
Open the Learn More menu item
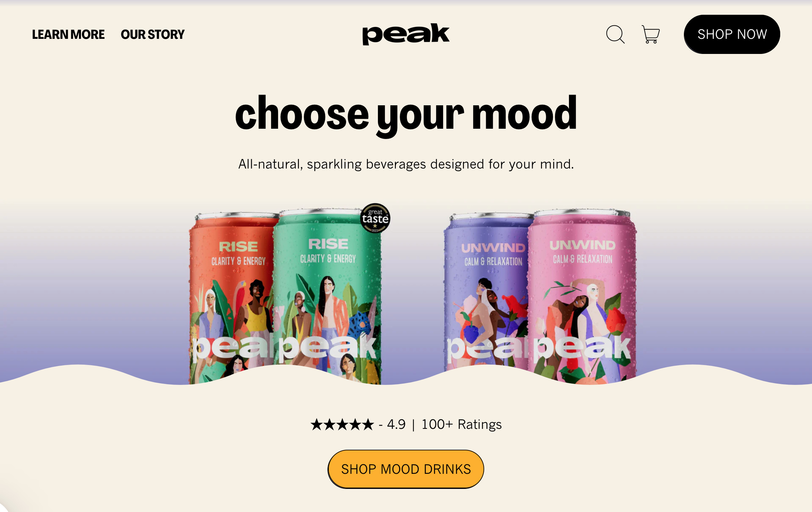68,34
